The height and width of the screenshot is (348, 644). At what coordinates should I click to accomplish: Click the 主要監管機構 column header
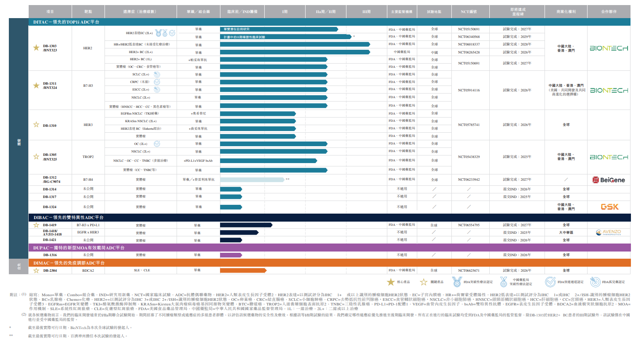pyautogui.click(x=402, y=11)
